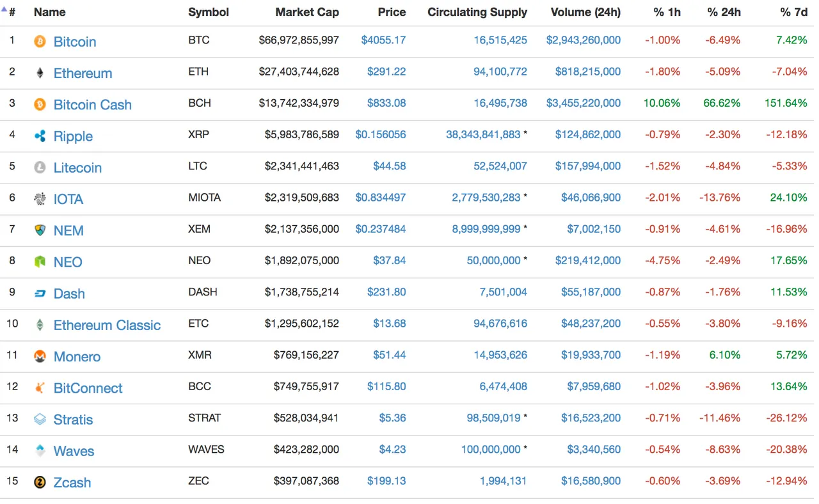
Task: Open the Waves name link
Action: 74,451
